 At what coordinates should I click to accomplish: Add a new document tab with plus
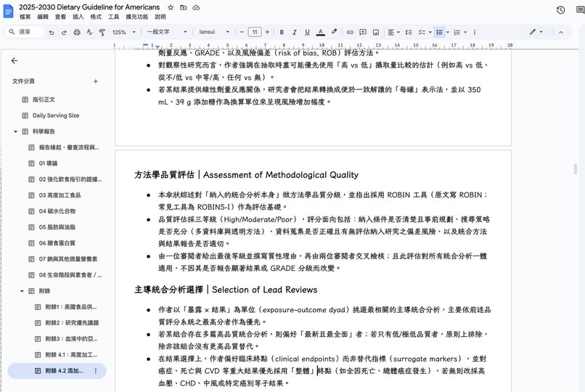[x=96, y=81]
